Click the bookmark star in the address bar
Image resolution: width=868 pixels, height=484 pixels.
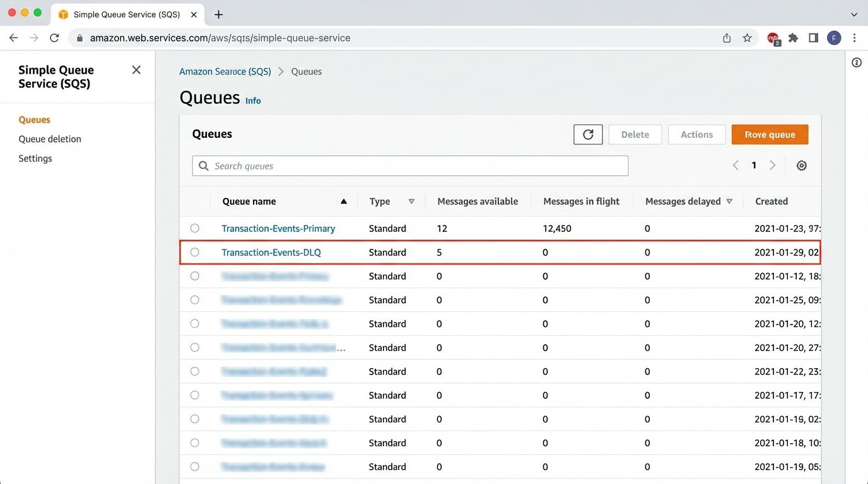pyautogui.click(x=748, y=38)
